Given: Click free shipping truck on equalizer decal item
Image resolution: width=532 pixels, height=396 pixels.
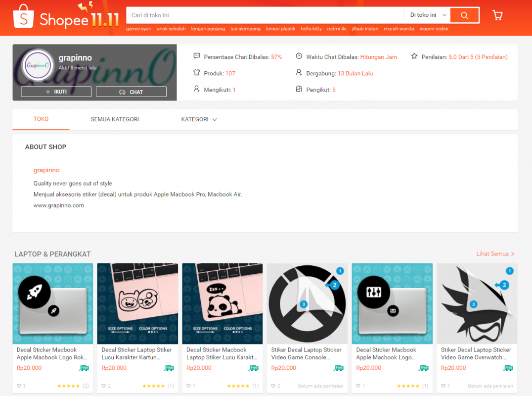Looking at the screenshot, I should click(424, 368).
